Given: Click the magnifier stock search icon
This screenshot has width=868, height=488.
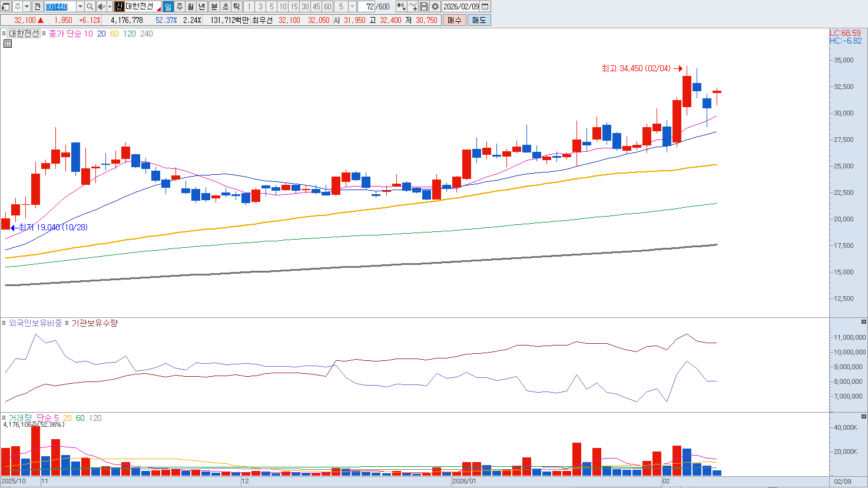Looking at the screenshot, I should pyautogui.click(x=90, y=6).
